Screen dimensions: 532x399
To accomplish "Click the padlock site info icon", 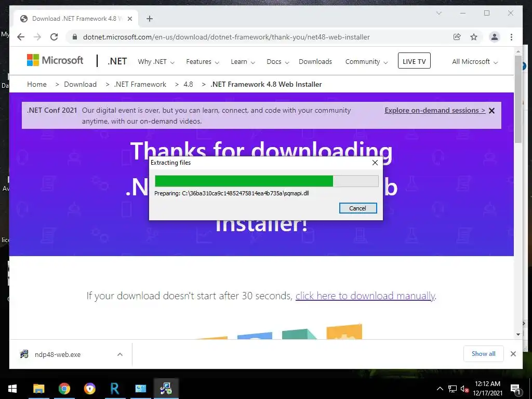I will pos(75,37).
